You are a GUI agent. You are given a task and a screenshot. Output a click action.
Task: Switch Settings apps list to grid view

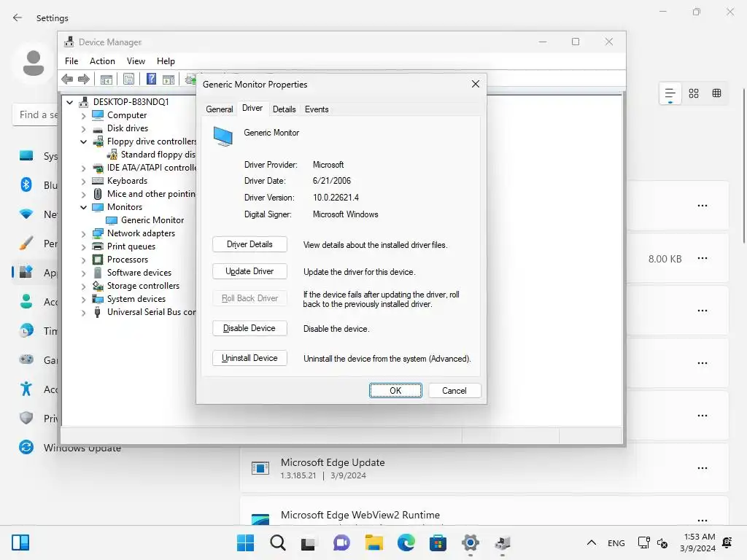[694, 93]
